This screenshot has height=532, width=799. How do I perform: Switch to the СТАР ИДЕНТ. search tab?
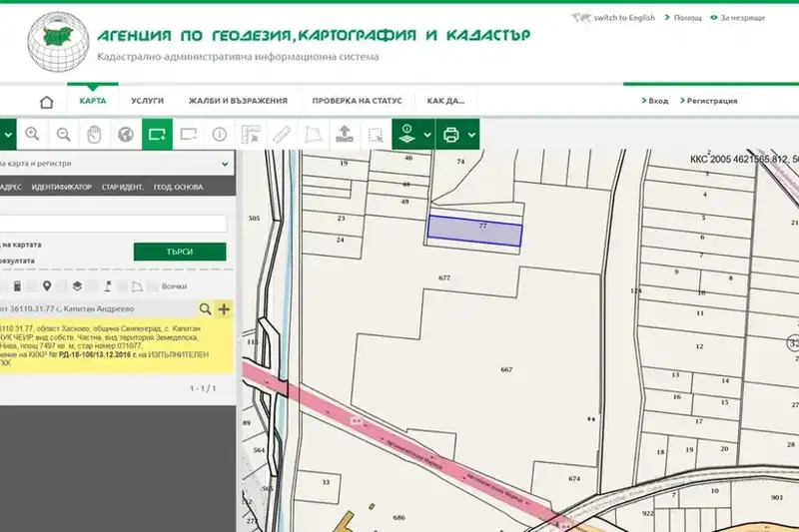(x=122, y=187)
